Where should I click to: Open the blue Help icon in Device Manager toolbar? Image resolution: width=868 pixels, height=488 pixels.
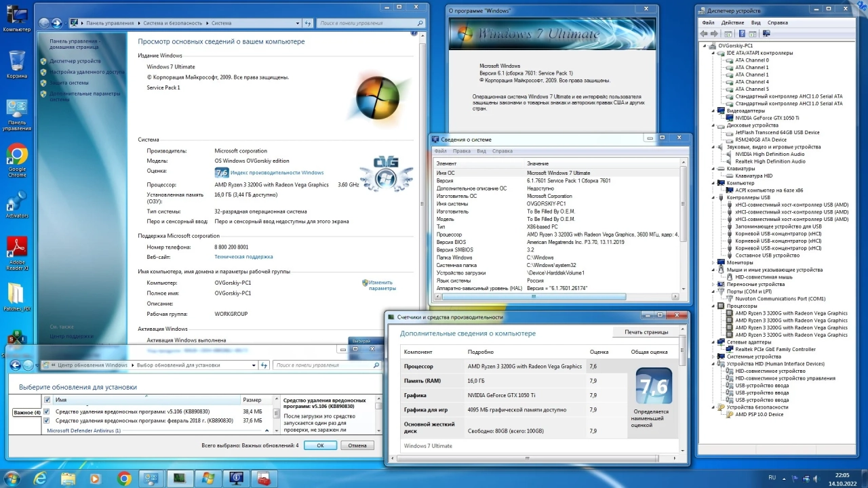[743, 33]
